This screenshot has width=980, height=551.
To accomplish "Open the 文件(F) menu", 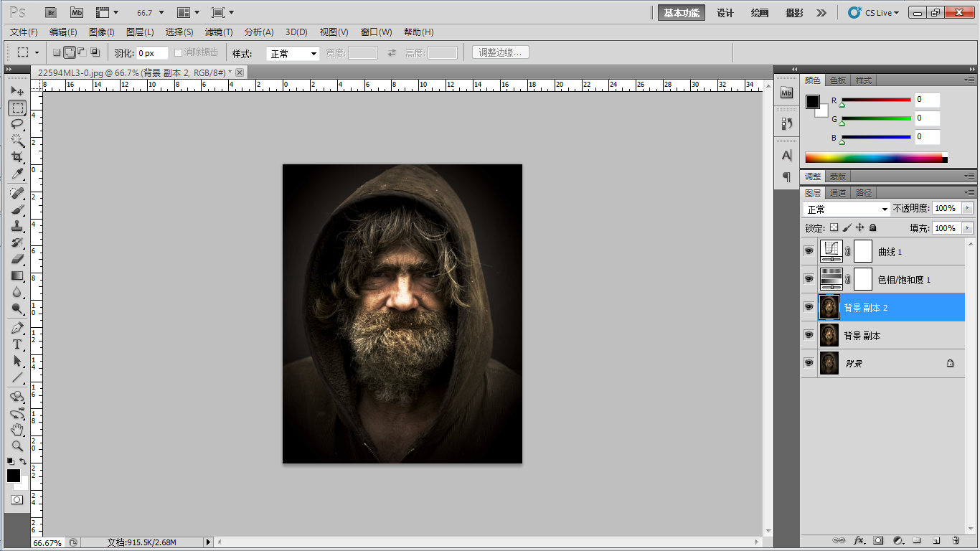I will [x=24, y=32].
